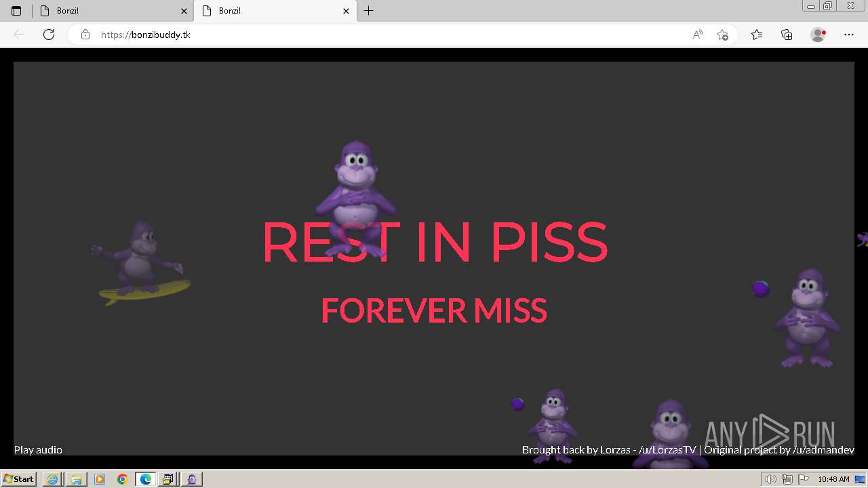Click the Bonzi beside the bottom purple ball
Screen dimensions: 868x488
coord(553,426)
